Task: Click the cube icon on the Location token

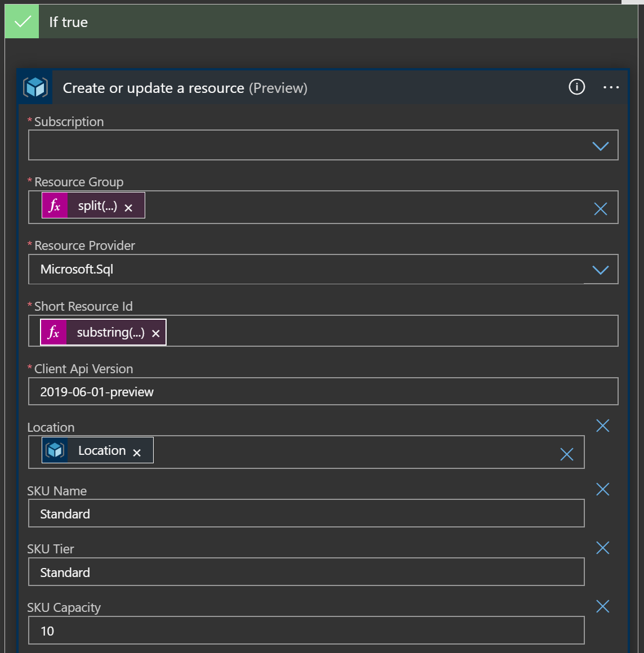Action: click(55, 450)
